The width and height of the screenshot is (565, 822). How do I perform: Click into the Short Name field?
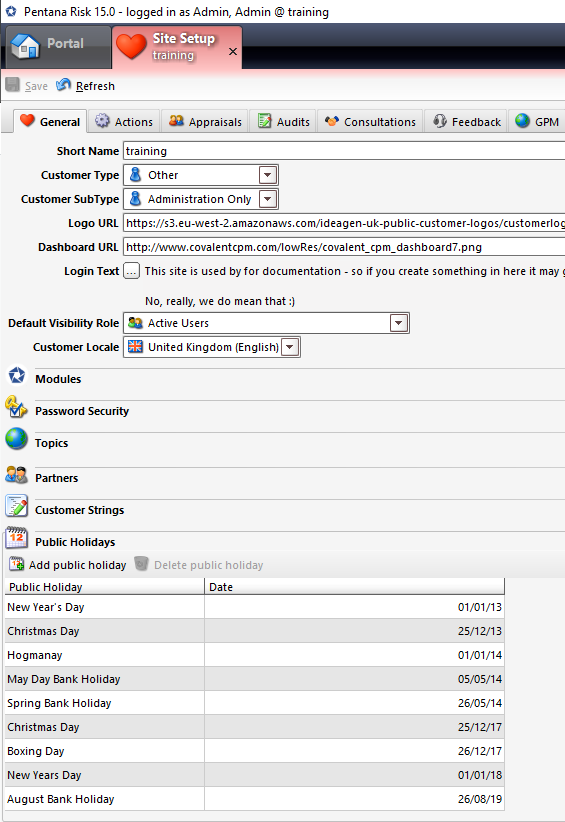[344, 151]
